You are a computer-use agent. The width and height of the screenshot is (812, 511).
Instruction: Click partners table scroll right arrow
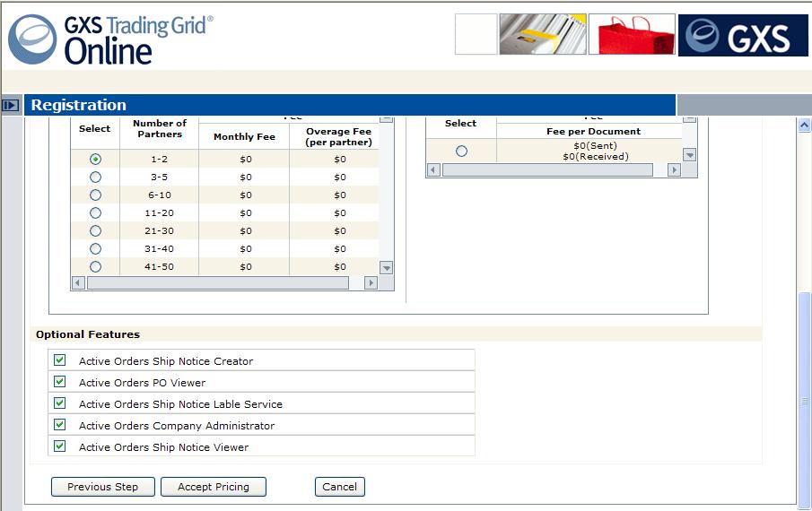point(371,283)
